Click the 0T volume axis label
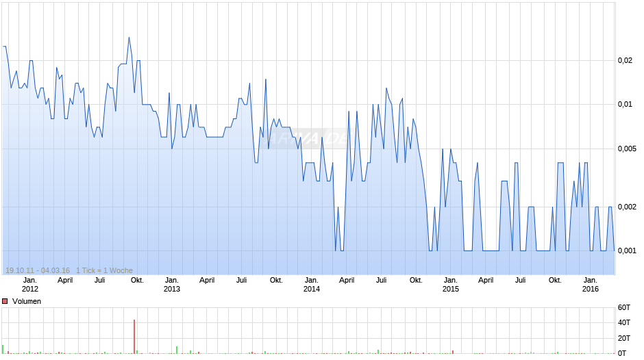 coord(622,353)
